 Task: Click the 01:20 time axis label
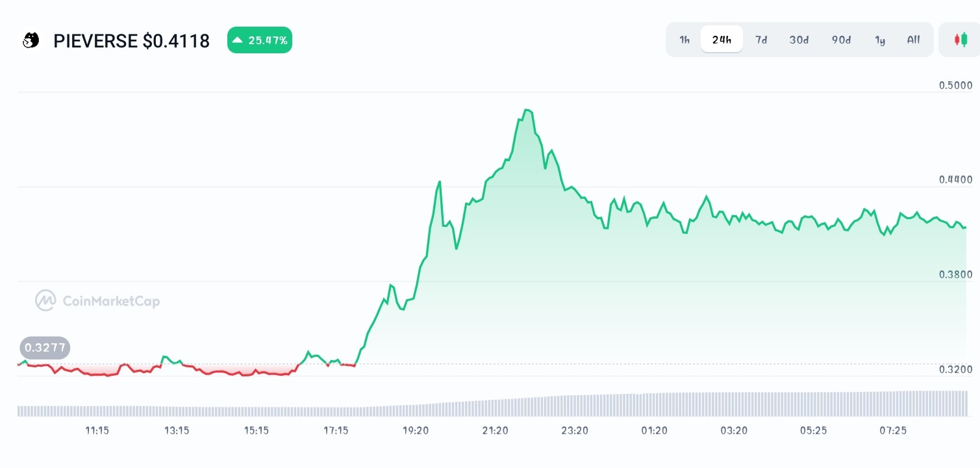[654, 430]
